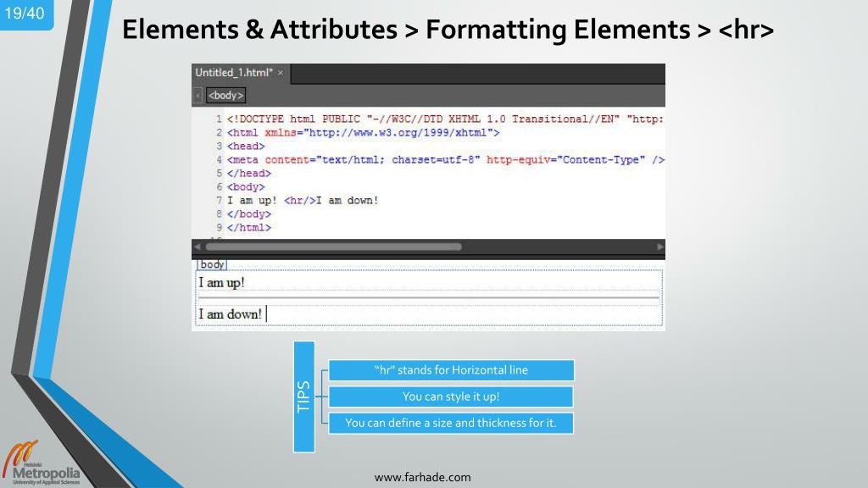This screenshot has width=868, height=488.
Task: Click the <head> tag on line 3
Action: (x=246, y=146)
